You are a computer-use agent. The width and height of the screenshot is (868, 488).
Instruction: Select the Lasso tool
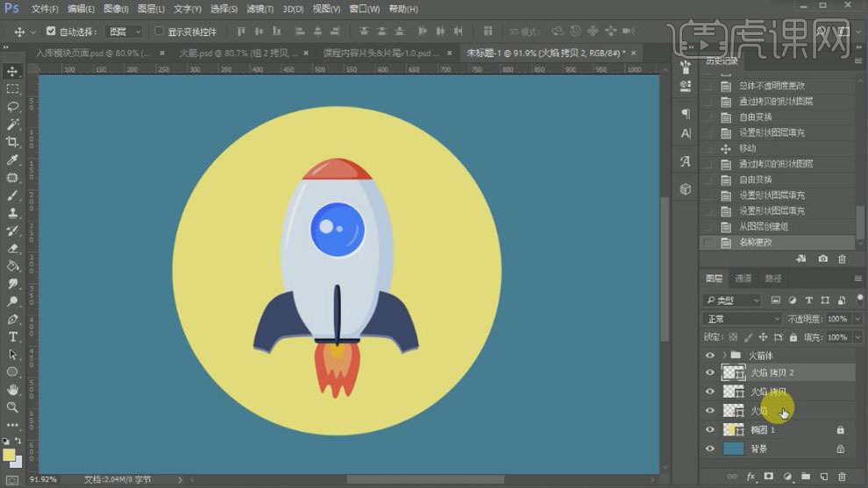pyautogui.click(x=13, y=107)
